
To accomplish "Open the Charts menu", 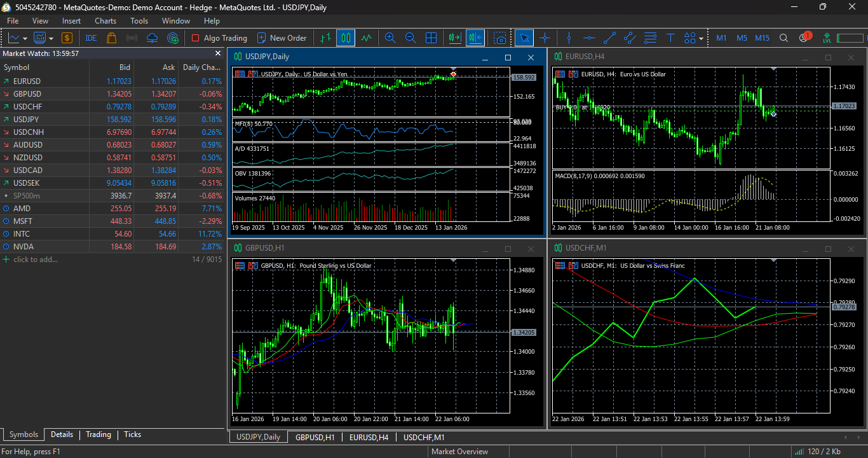I will coord(105,20).
